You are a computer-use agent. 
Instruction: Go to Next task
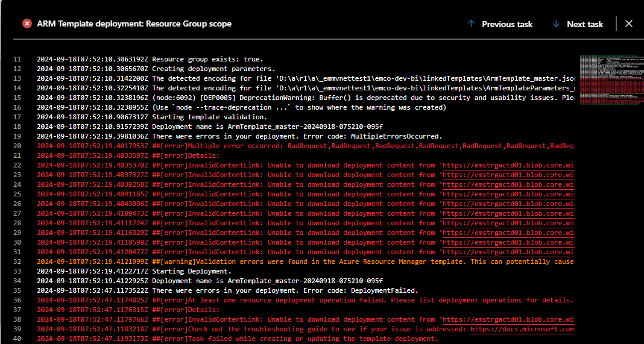point(585,24)
